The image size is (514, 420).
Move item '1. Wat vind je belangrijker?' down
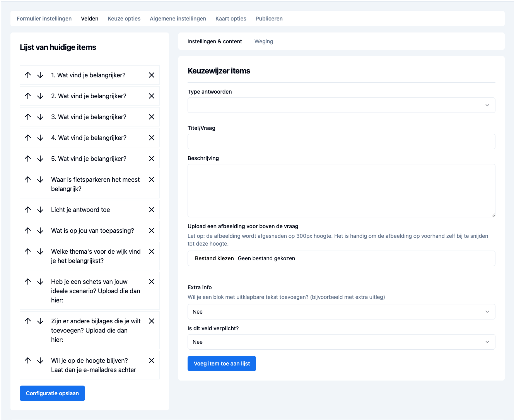[40, 75]
